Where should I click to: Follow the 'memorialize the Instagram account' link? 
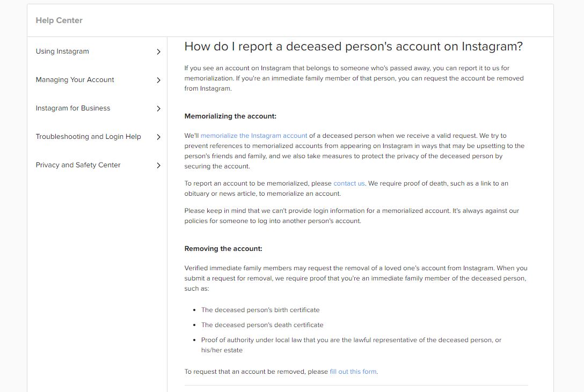(254, 136)
